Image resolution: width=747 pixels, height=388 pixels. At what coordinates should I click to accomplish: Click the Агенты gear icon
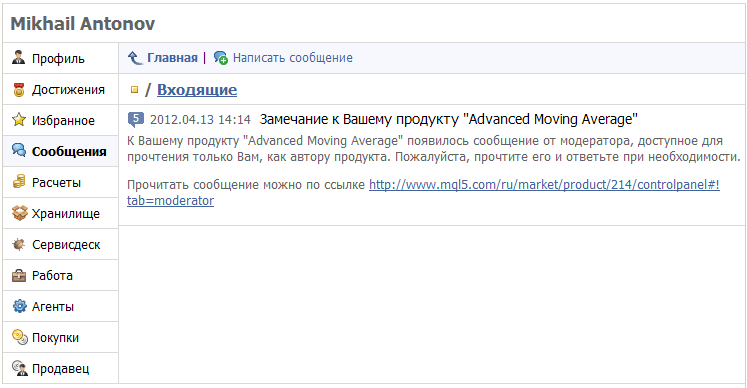point(19,306)
